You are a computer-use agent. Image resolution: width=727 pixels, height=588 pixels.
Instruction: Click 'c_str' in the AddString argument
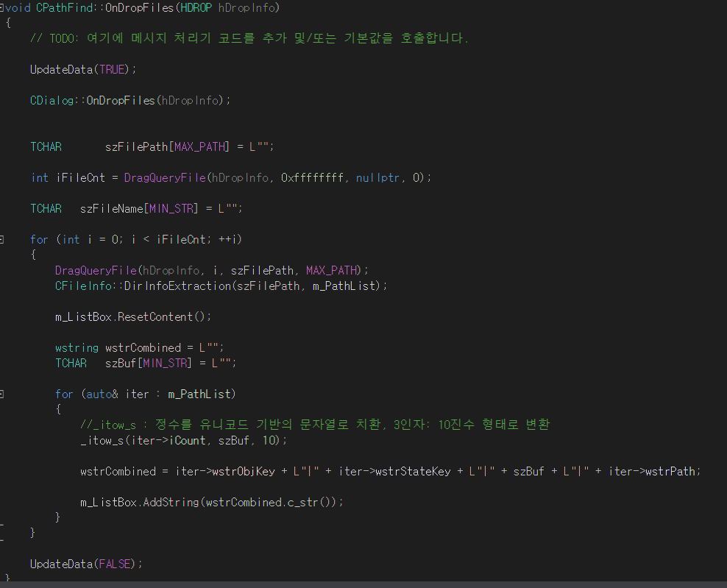[302, 502]
